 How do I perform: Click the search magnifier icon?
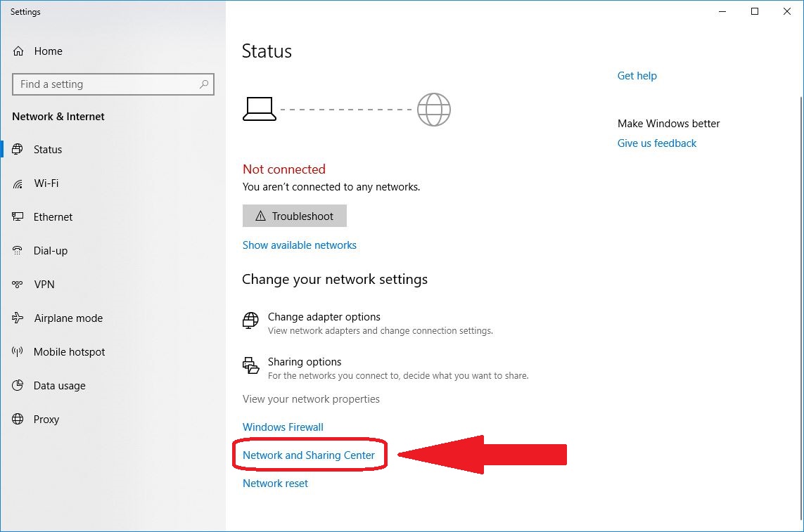point(203,84)
